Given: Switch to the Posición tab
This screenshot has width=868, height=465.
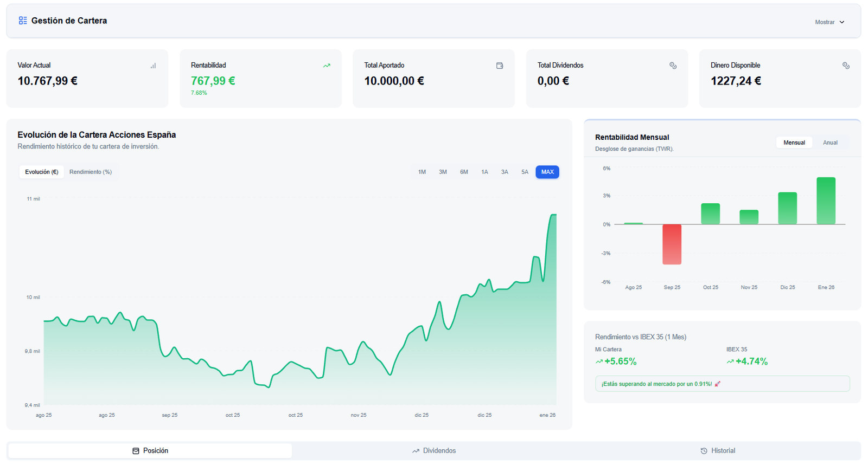Looking at the screenshot, I should point(150,451).
